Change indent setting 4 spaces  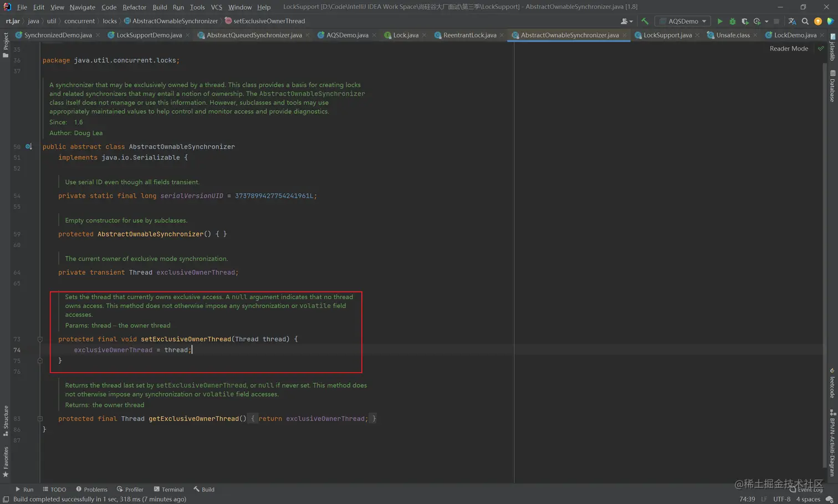click(808, 499)
